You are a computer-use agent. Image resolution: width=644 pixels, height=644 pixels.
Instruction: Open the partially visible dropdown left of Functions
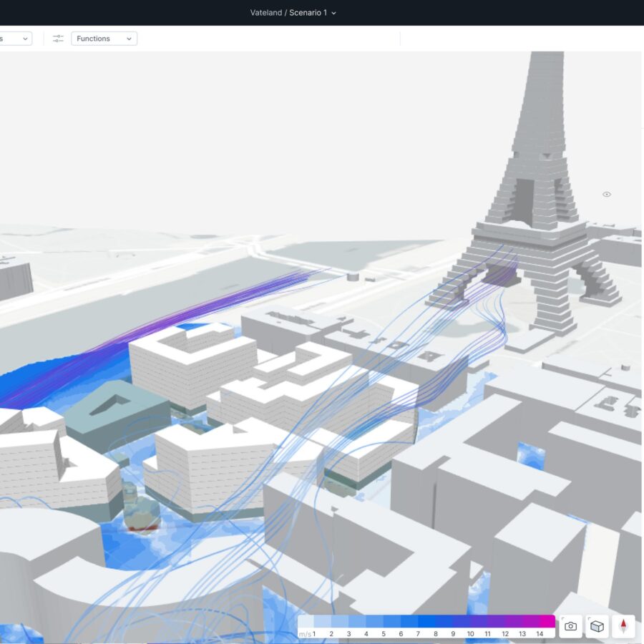click(16, 39)
